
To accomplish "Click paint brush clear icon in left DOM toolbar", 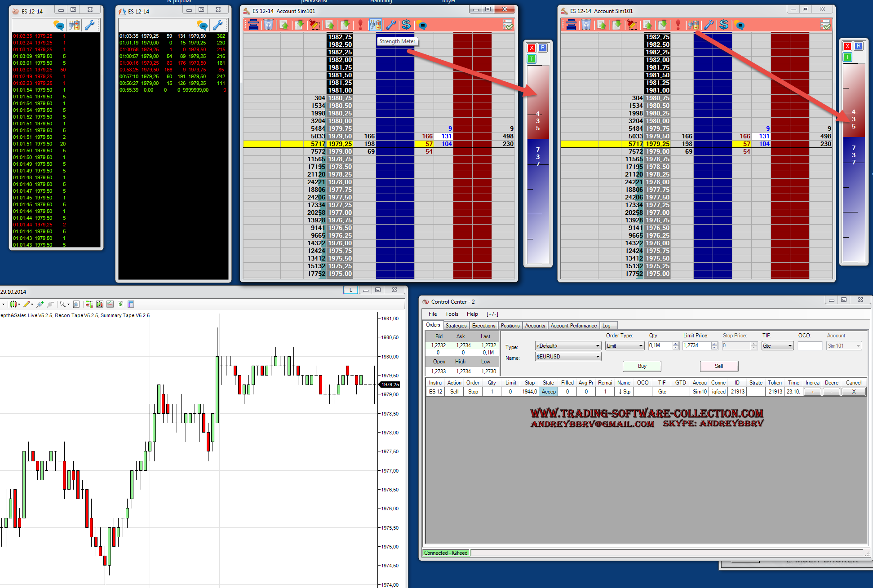I will click(x=315, y=25).
